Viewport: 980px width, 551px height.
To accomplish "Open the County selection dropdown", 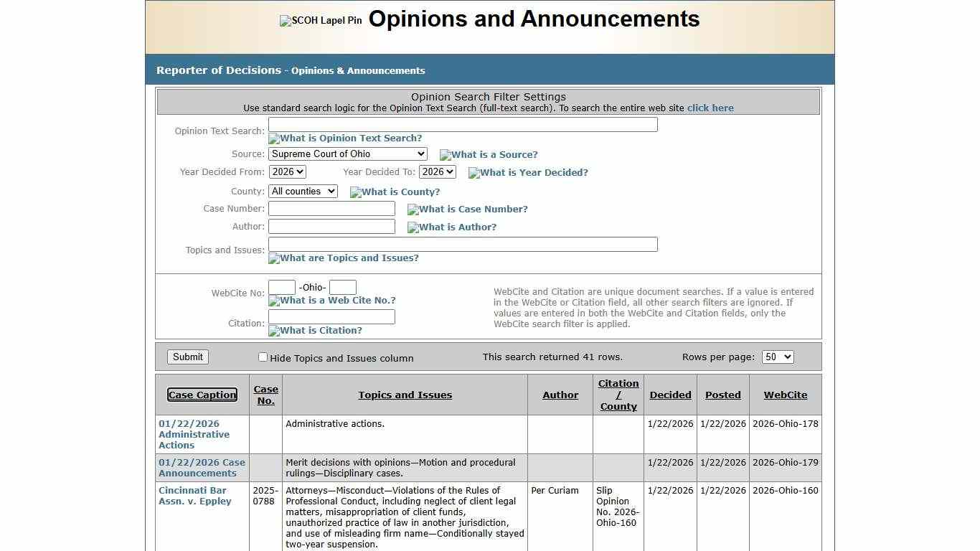I will tap(303, 191).
